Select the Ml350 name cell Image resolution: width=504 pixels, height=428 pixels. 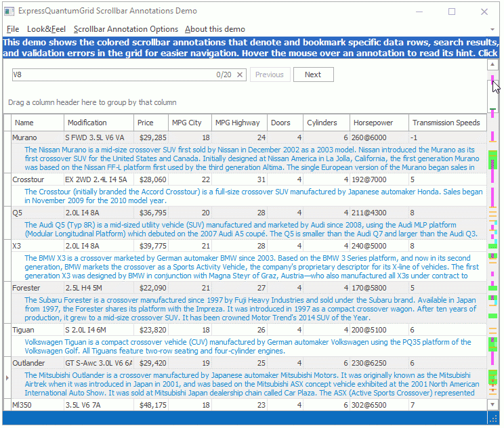[x=38, y=405]
